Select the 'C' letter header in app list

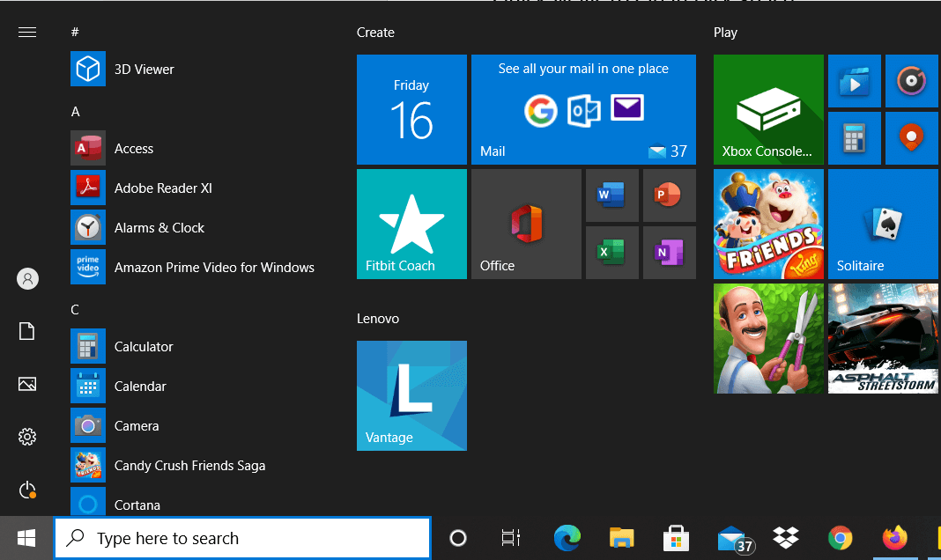(75, 309)
